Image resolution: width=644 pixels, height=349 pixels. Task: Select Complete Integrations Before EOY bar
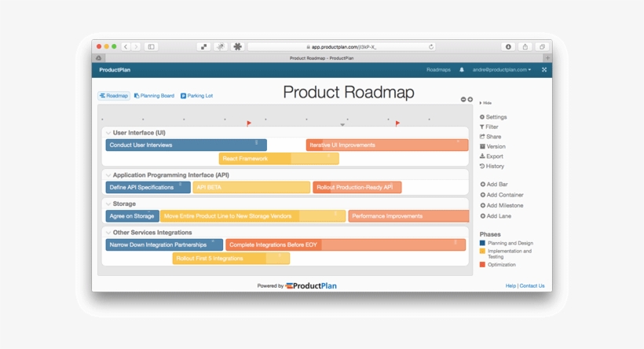coord(346,245)
